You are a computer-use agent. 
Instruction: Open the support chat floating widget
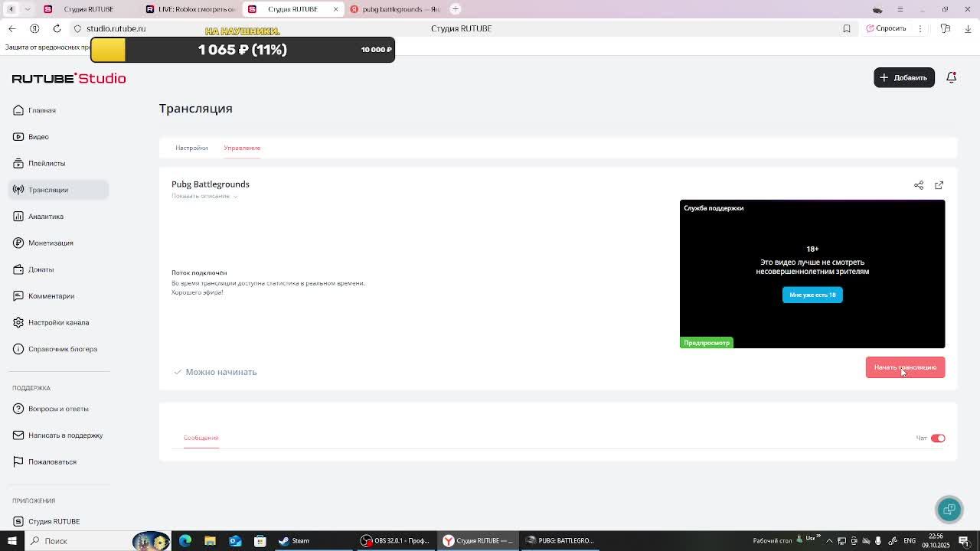[949, 509]
